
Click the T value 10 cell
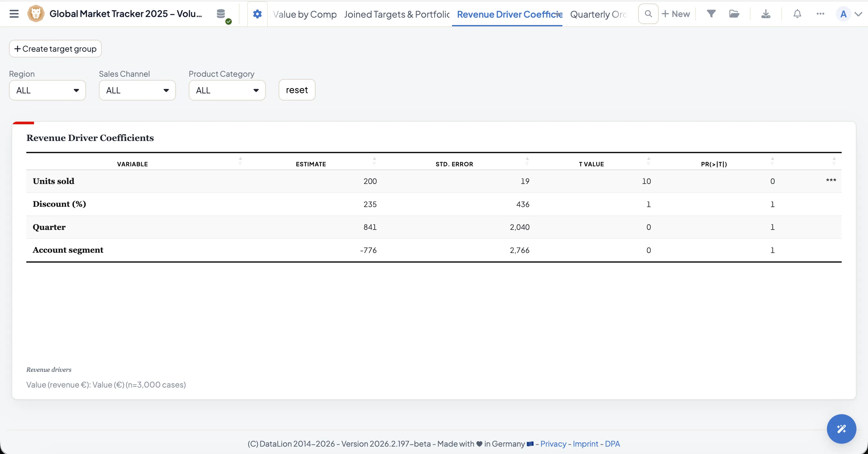[x=646, y=181]
